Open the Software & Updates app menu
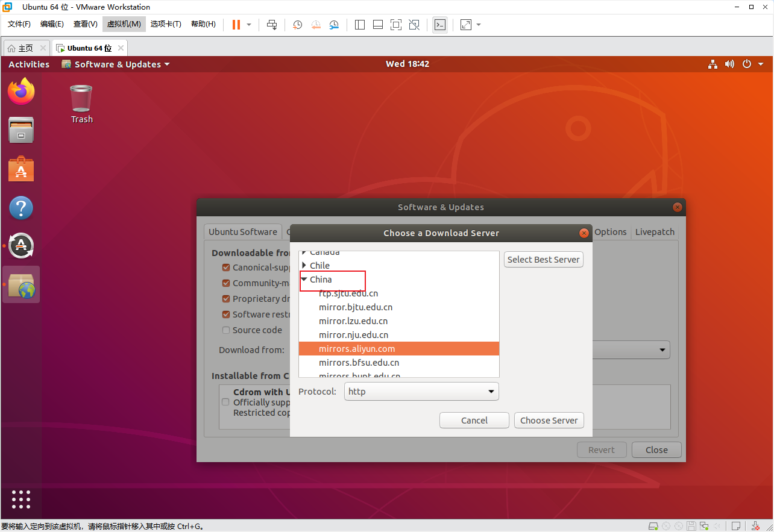 pyautogui.click(x=116, y=64)
